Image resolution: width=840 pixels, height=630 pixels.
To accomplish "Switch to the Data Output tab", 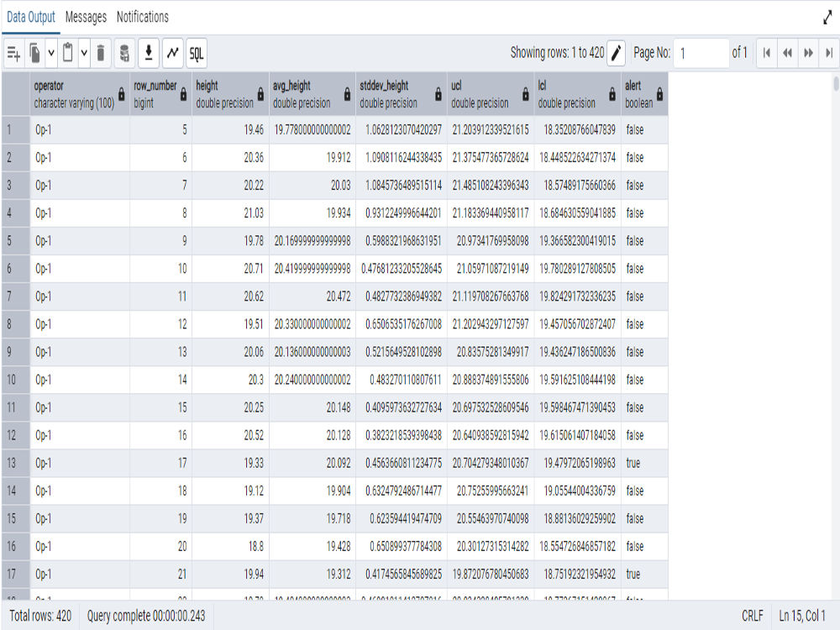I will 31,17.
